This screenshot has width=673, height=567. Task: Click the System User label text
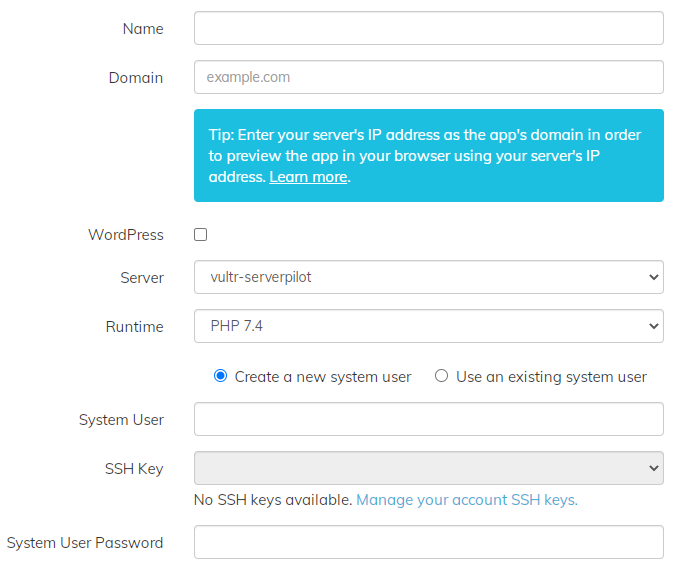tap(121, 420)
